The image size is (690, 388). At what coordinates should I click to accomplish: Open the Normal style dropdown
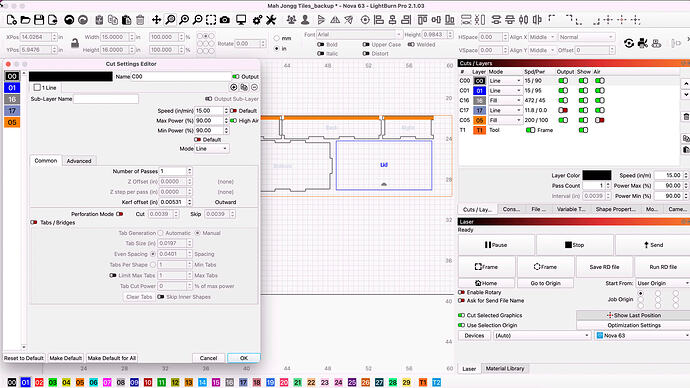[586, 37]
